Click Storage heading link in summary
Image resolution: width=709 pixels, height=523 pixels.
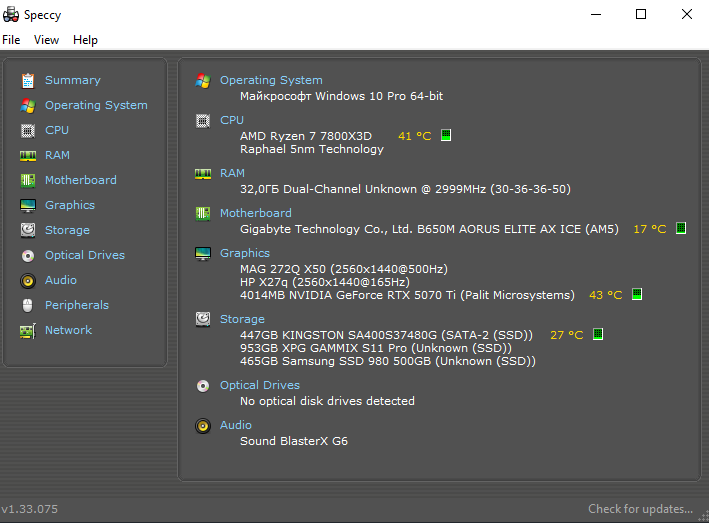242,319
